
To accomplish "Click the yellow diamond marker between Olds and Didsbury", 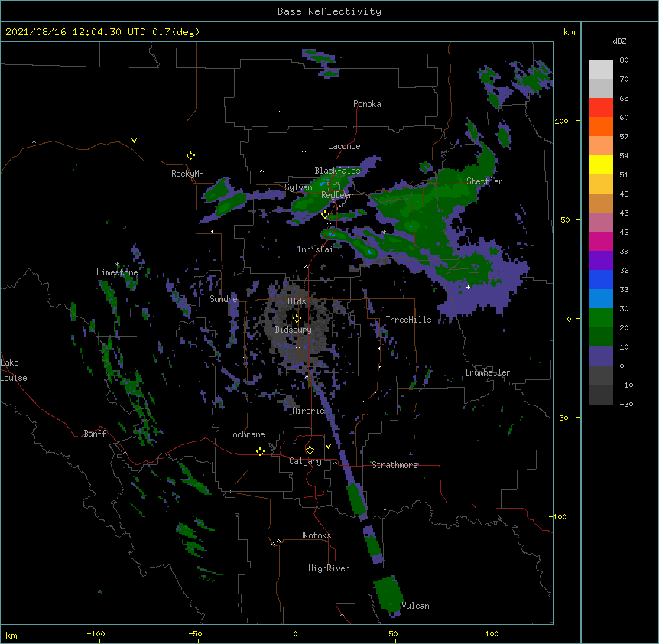I will coord(297,318).
